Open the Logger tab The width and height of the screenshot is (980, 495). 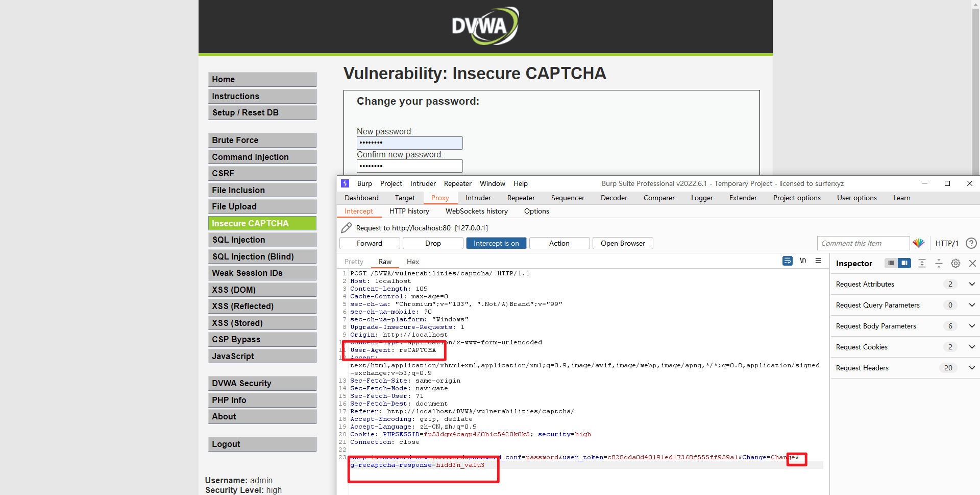pyautogui.click(x=702, y=198)
